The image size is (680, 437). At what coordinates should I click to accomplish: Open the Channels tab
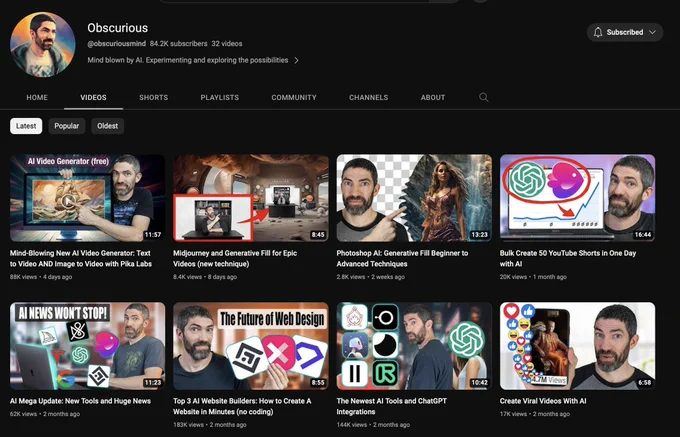pos(368,97)
